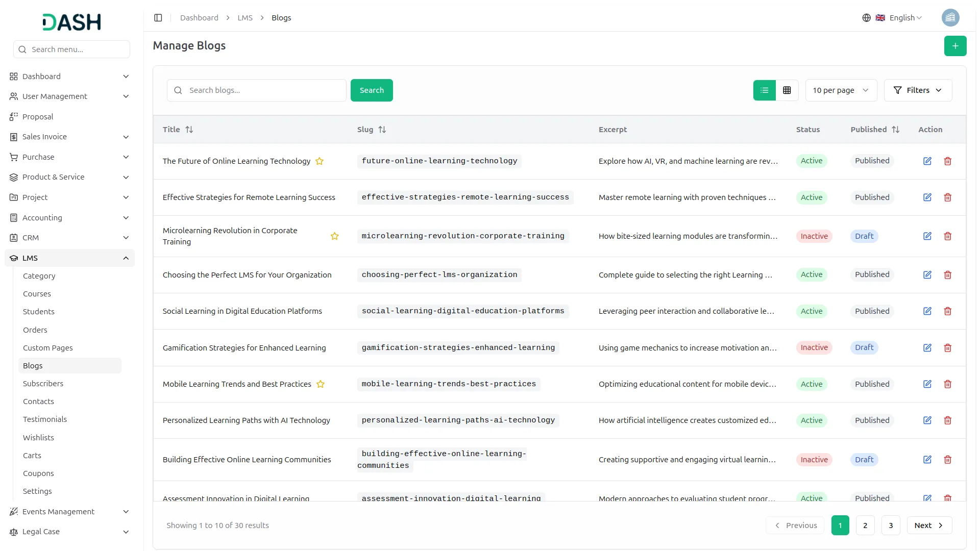
Task: Open Subscribers in LMS submenu
Action: click(x=43, y=384)
